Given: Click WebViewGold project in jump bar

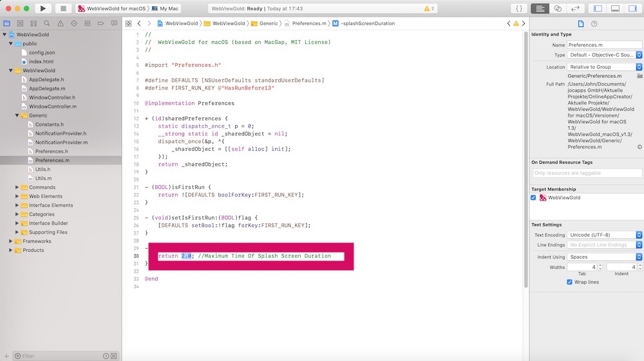Looking at the screenshot, I should [x=178, y=23].
